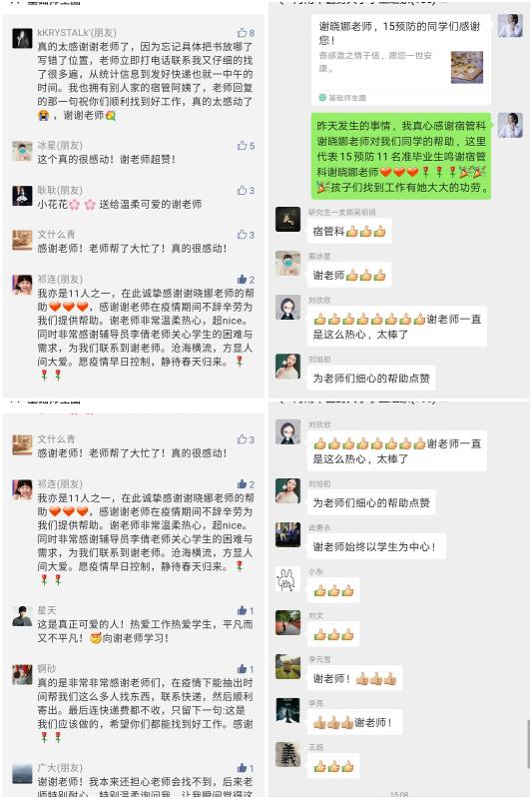The height and width of the screenshot is (799, 532).
Task: Open 广大's username link
Action: pyautogui.click(x=60, y=768)
